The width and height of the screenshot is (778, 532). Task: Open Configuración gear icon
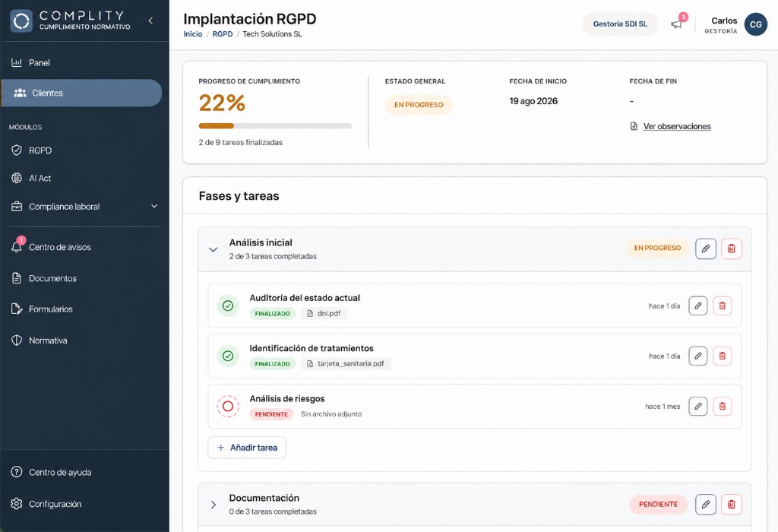(x=17, y=504)
